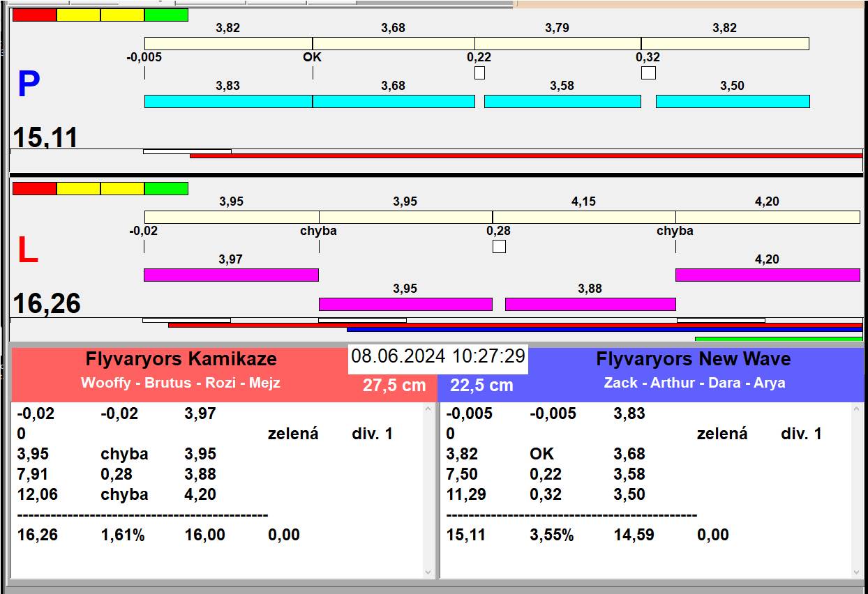Select the cyan bar labeled 3,50
868x594 pixels.
point(733,101)
